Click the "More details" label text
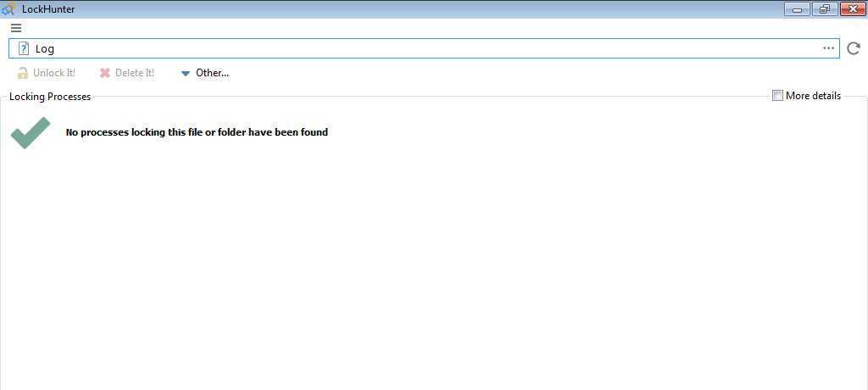The image size is (868, 390). click(813, 96)
